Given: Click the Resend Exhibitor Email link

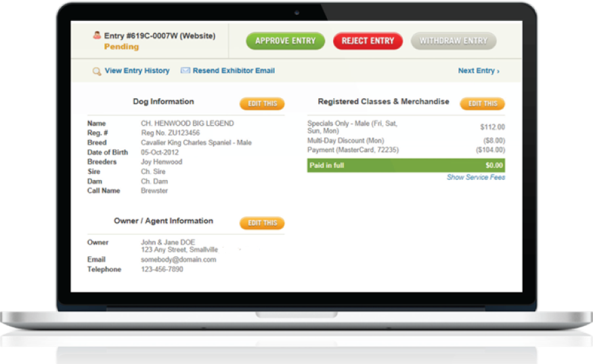Looking at the screenshot, I should (x=234, y=71).
